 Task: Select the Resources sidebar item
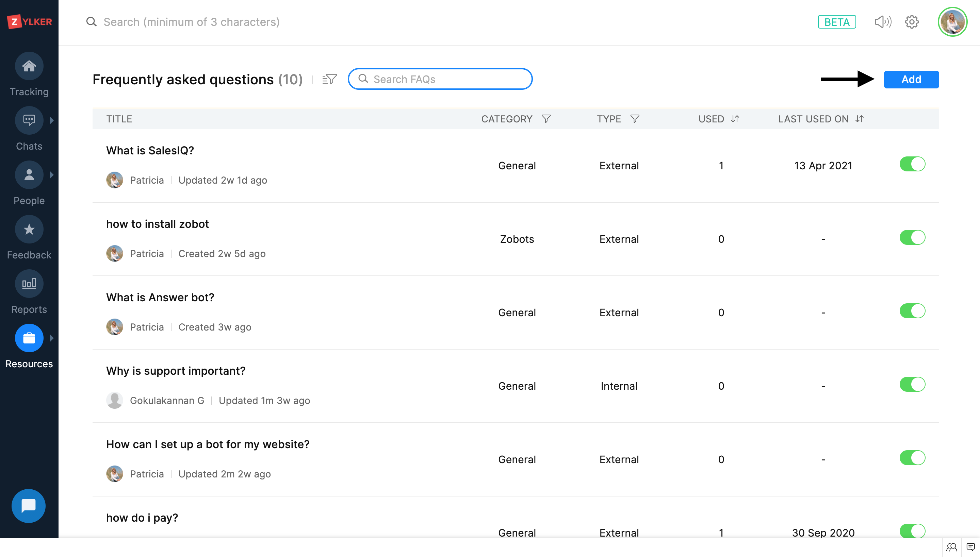[x=29, y=338]
